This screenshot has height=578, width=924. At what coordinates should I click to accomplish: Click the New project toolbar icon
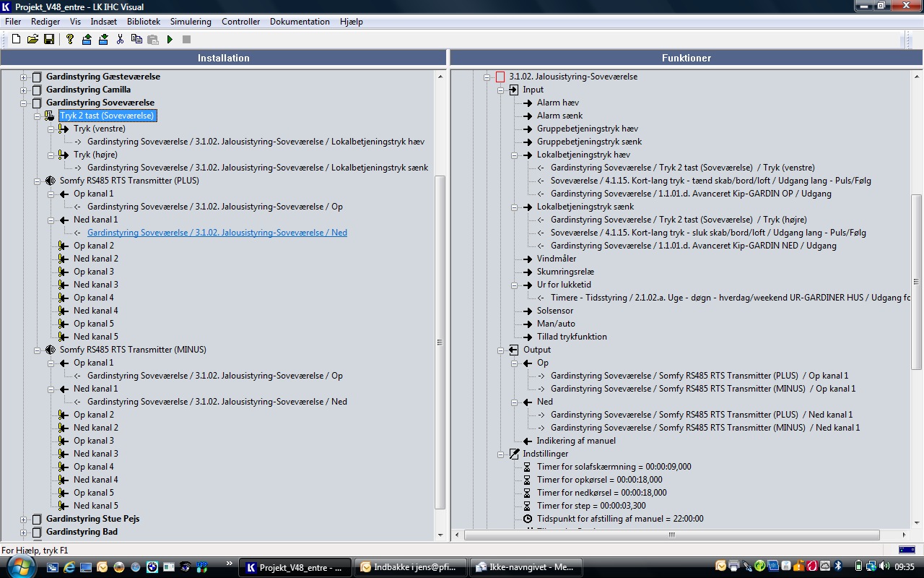16,39
